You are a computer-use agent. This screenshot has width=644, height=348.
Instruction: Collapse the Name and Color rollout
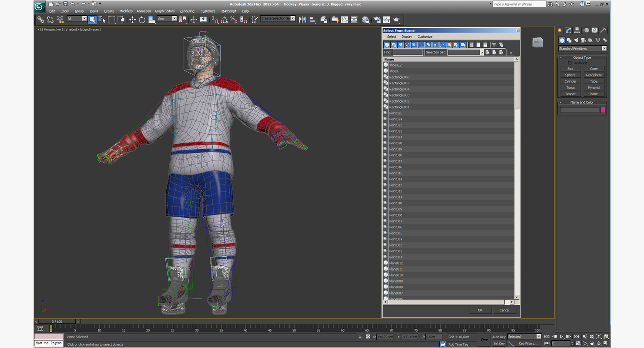(582, 102)
